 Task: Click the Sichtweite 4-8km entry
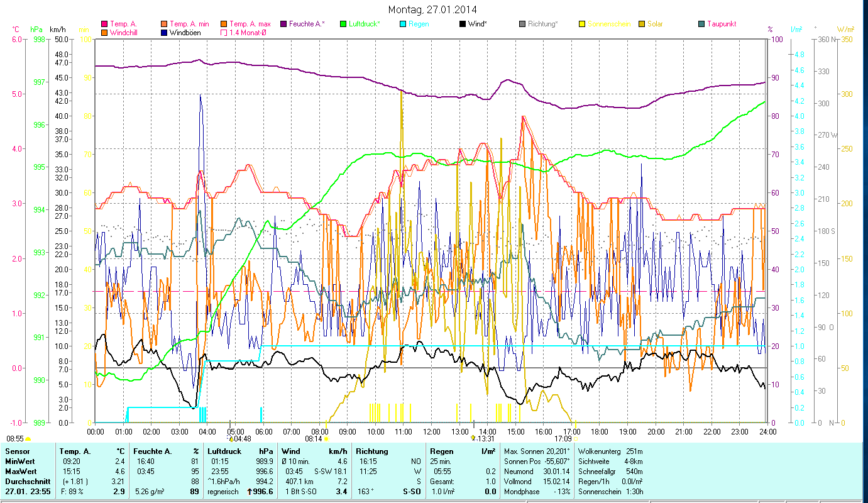point(610,462)
